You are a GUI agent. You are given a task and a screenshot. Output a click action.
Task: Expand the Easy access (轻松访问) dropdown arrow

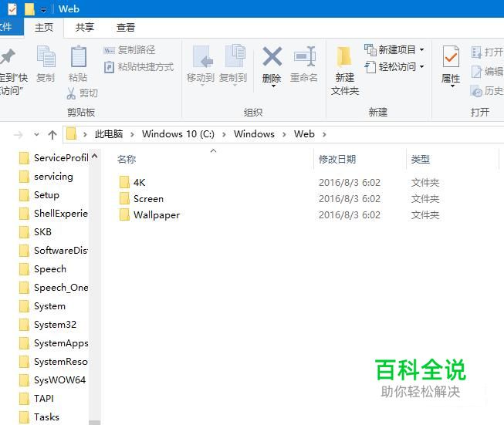pyautogui.click(x=421, y=67)
